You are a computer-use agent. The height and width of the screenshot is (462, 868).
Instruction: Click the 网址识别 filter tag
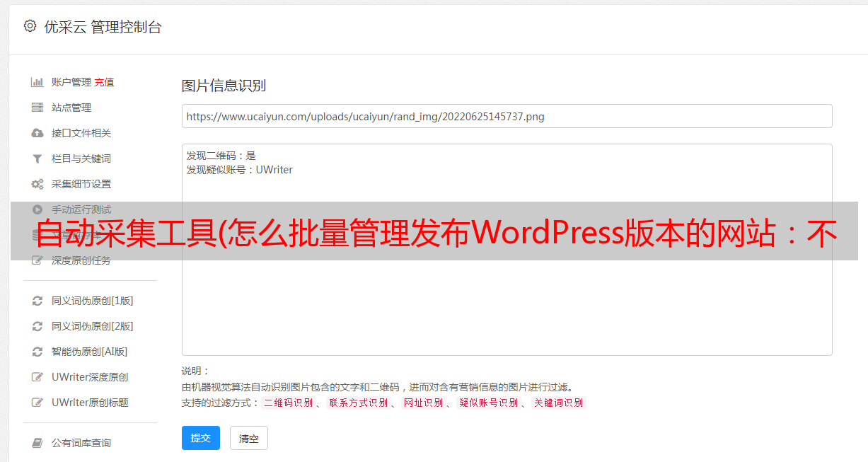pos(423,403)
